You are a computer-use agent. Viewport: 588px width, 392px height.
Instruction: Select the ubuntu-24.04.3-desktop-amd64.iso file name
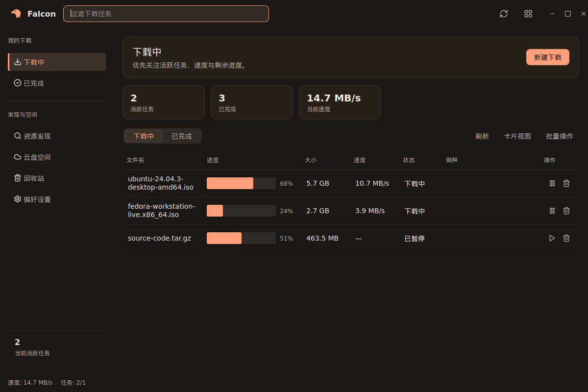pyautogui.click(x=161, y=183)
